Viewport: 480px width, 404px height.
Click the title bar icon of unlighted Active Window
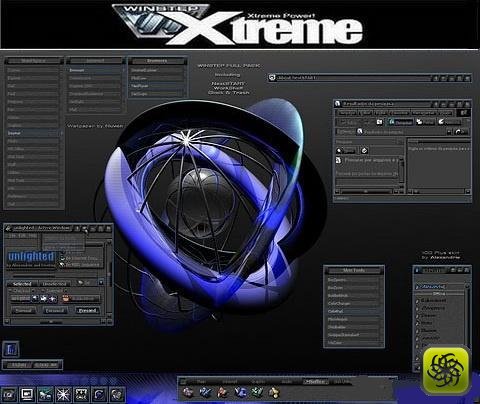pyautogui.click(x=8, y=229)
